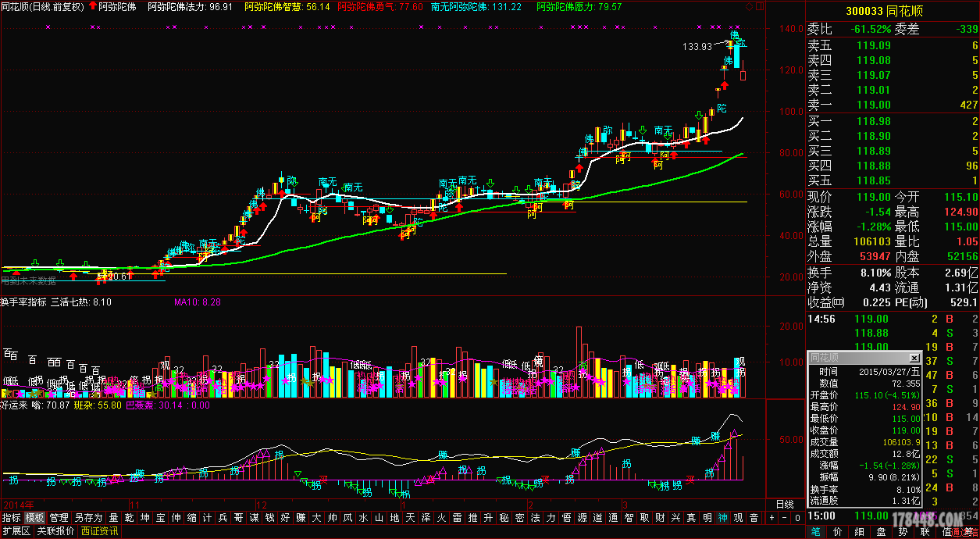
Task: Open 关联报价 tab
Action: tap(55, 531)
